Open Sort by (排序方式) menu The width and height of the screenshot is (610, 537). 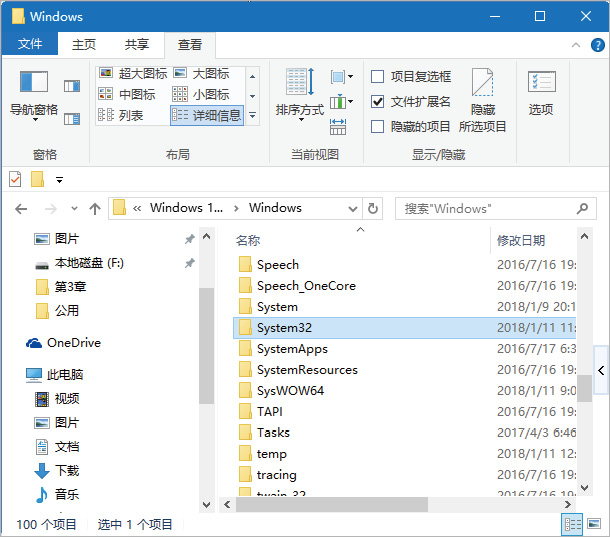tap(300, 95)
